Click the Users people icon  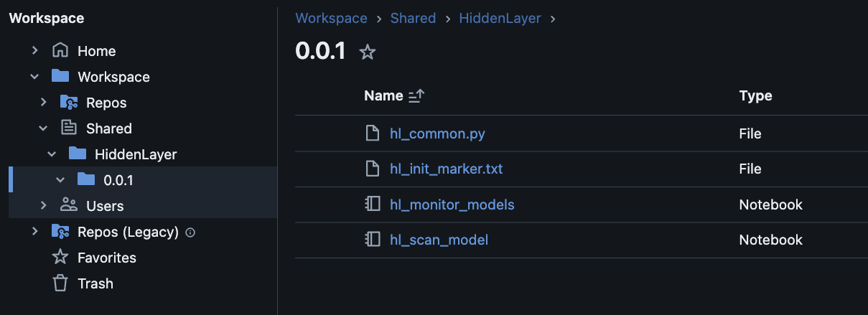point(69,205)
